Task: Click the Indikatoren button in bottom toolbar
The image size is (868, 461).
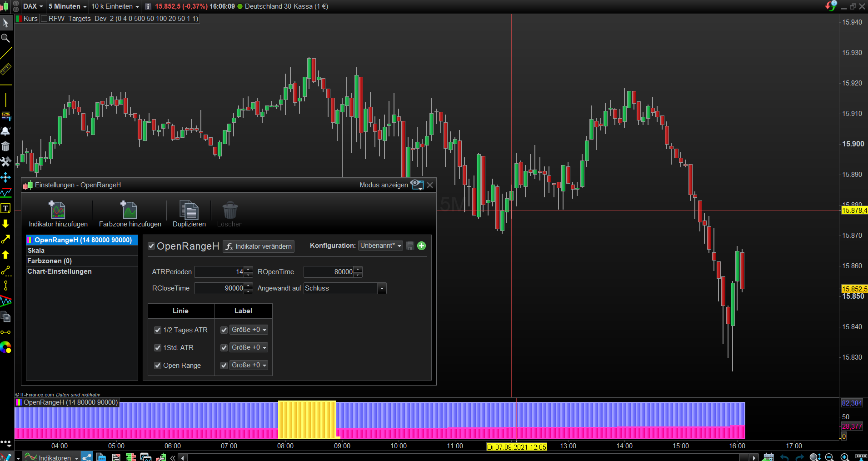Action: 48,457
